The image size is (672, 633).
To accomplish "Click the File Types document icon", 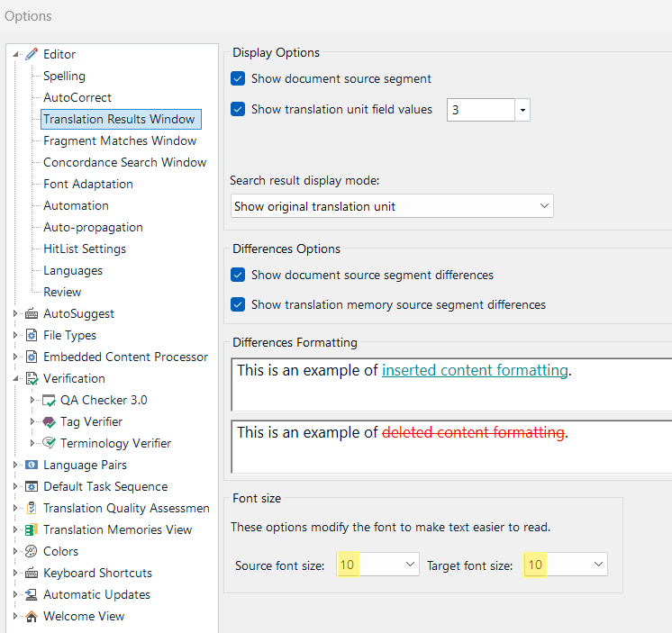I will [x=32, y=335].
